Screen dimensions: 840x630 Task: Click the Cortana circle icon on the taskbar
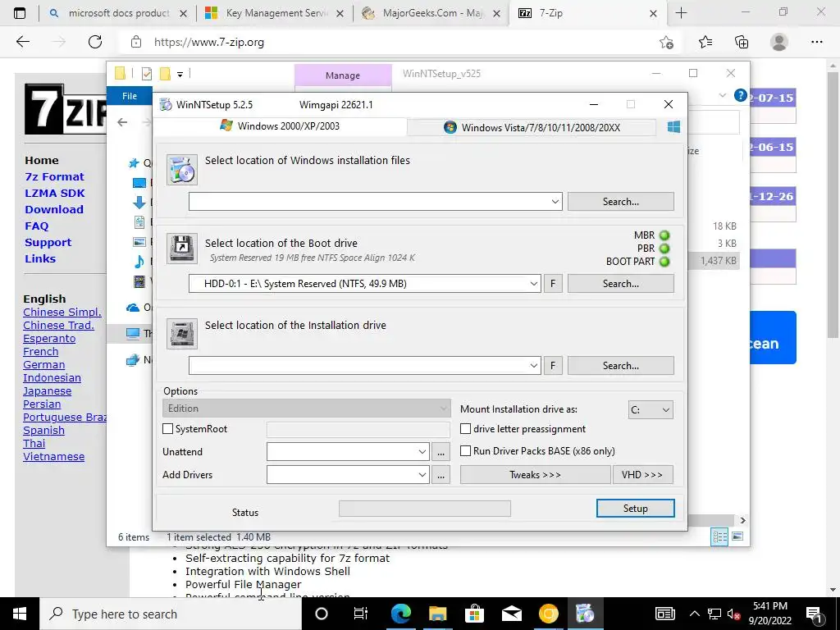[x=322, y=614]
